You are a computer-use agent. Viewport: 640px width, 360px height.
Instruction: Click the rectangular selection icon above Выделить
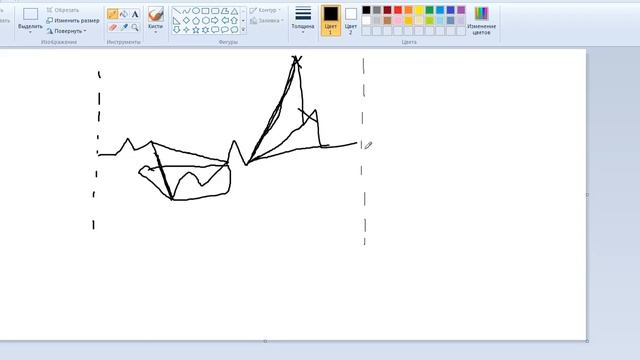[31, 14]
